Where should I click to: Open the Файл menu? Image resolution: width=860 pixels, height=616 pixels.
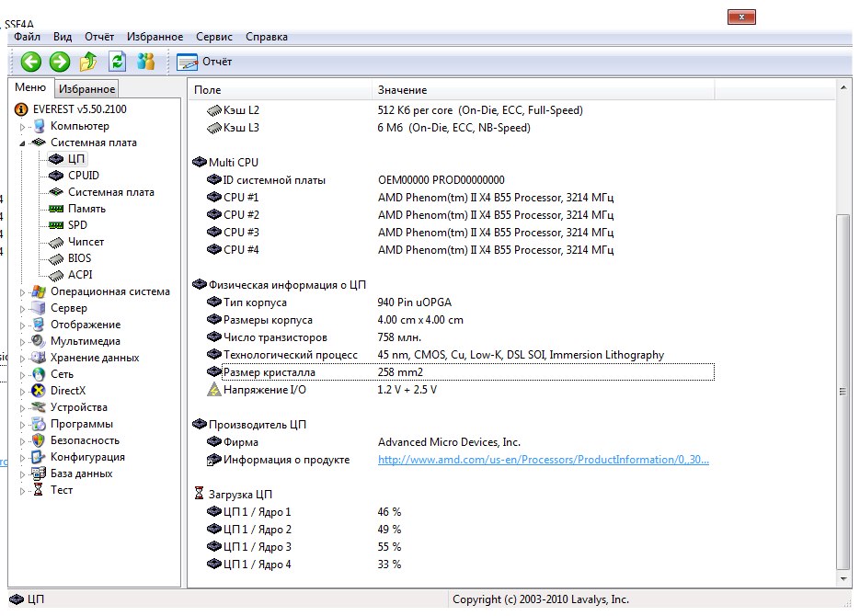[27, 37]
